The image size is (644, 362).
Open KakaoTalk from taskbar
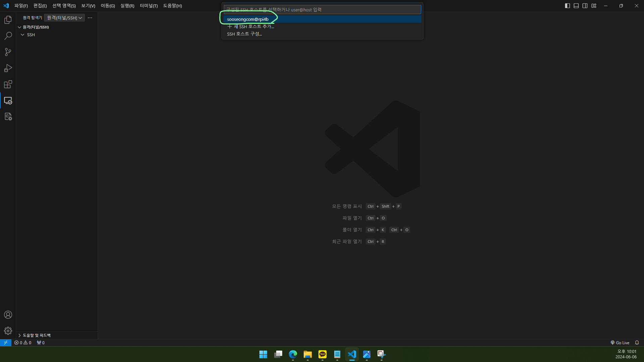click(323, 354)
